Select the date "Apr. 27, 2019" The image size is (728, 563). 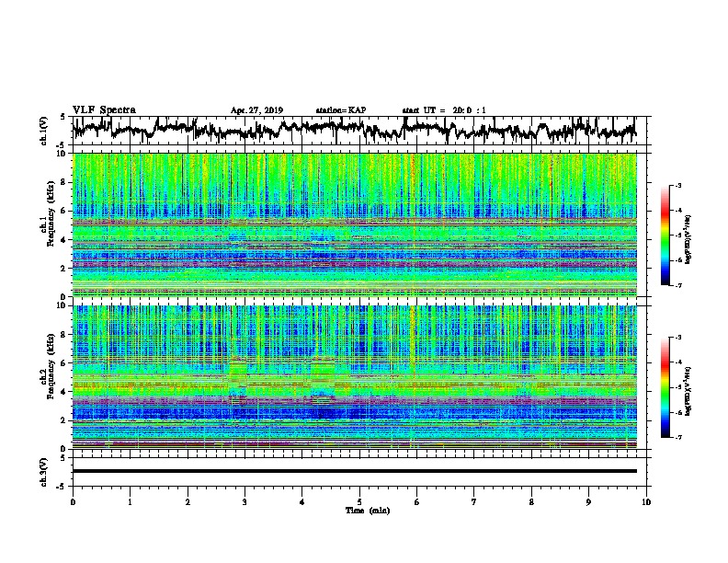pos(256,110)
